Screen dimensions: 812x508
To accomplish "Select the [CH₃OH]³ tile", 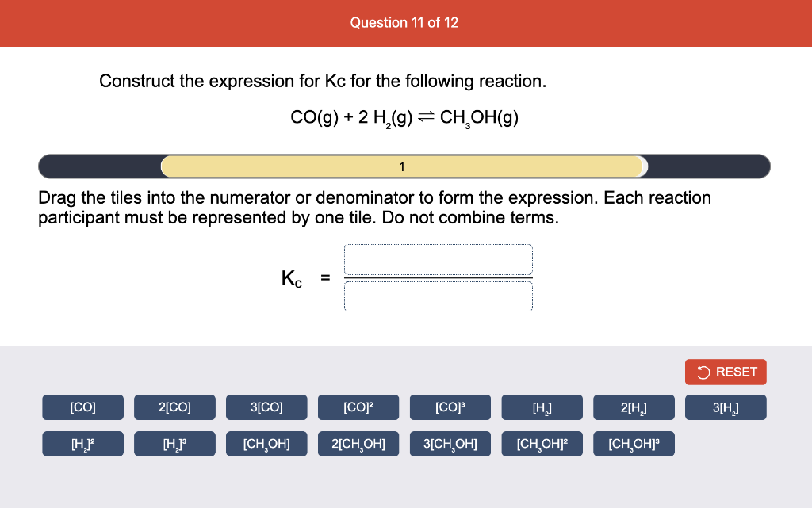I will click(x=634, y=443).
